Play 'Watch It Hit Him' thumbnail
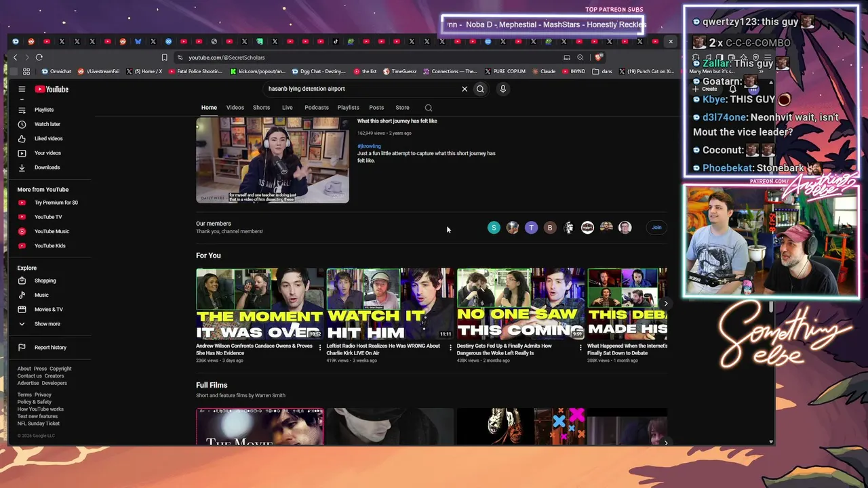The image size is (868, 488). [390, 304]
